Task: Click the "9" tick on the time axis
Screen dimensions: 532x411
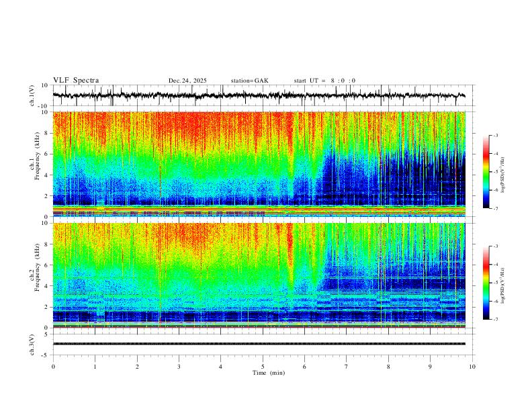Action: (x=430, y=367)
